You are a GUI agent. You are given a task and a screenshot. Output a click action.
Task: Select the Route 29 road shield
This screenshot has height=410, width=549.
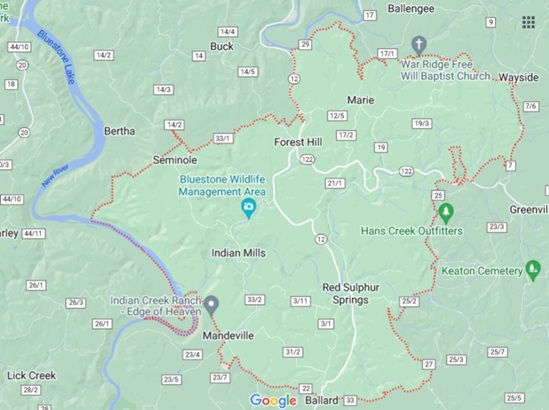click(x=305, y=44)
